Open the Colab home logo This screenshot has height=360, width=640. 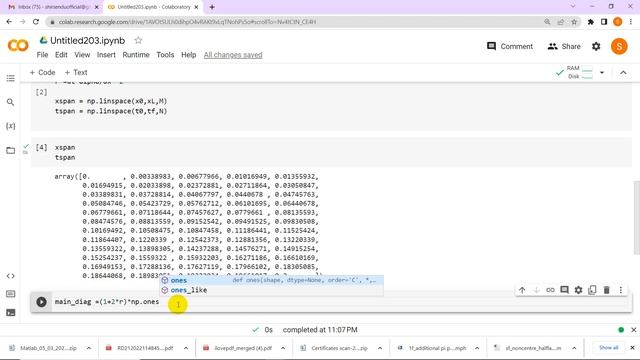click(x=18, y=45)
